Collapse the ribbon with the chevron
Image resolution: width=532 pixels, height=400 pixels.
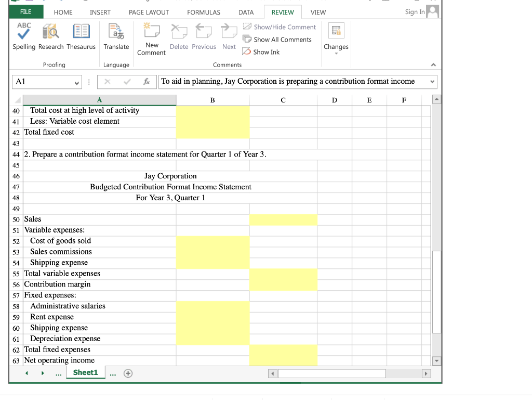coord(433,65)
